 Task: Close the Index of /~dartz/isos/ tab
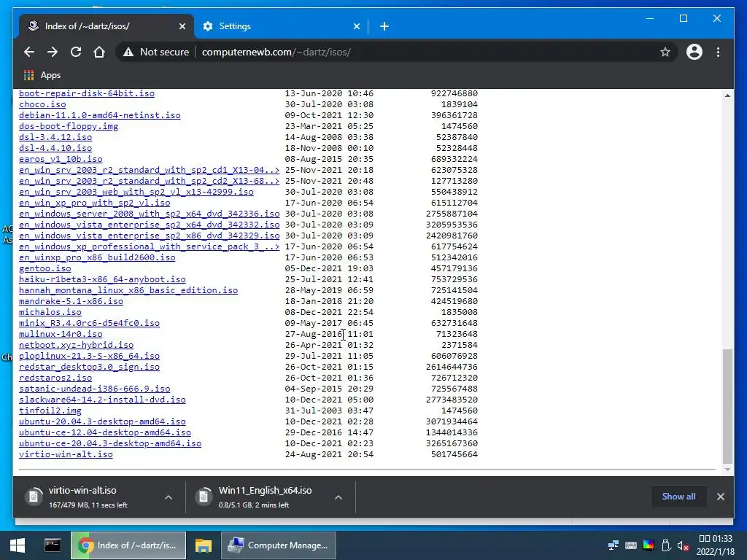coord(182,26)
